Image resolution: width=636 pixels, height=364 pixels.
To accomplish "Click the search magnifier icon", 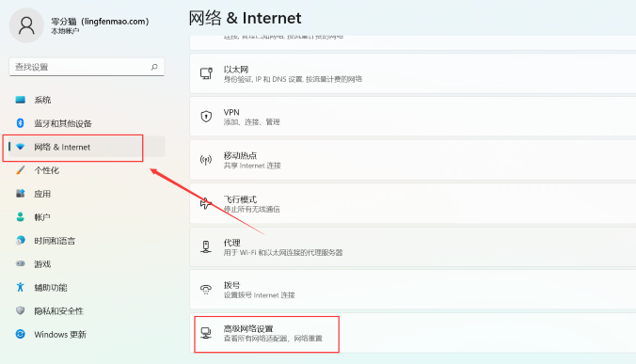I will pyautogui.click(x=154, y=67).
